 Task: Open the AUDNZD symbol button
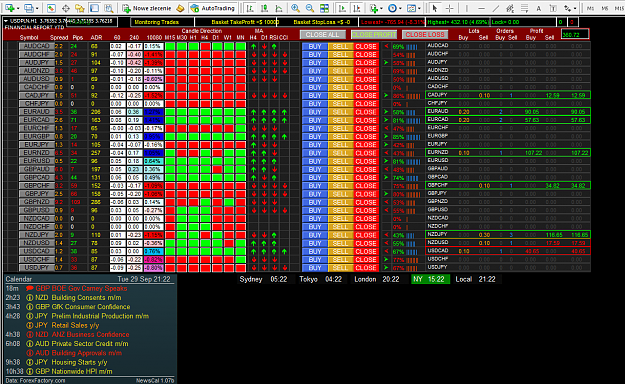(37, 71)
